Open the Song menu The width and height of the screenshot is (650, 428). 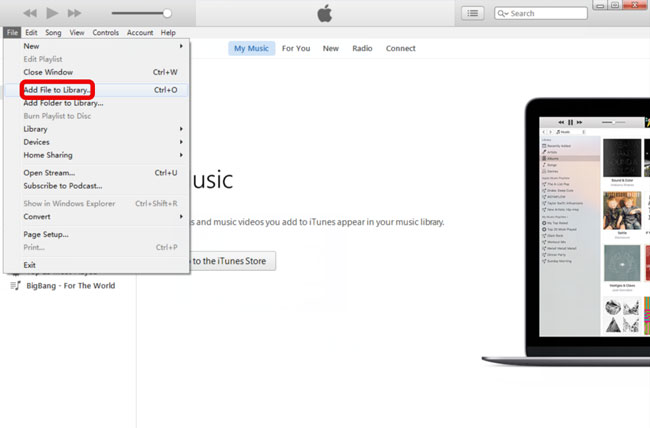53,32
